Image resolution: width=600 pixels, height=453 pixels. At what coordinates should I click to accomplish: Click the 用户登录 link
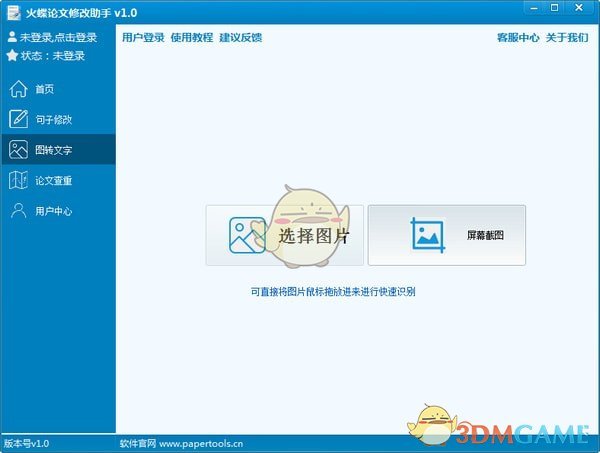tap(143, 37)
